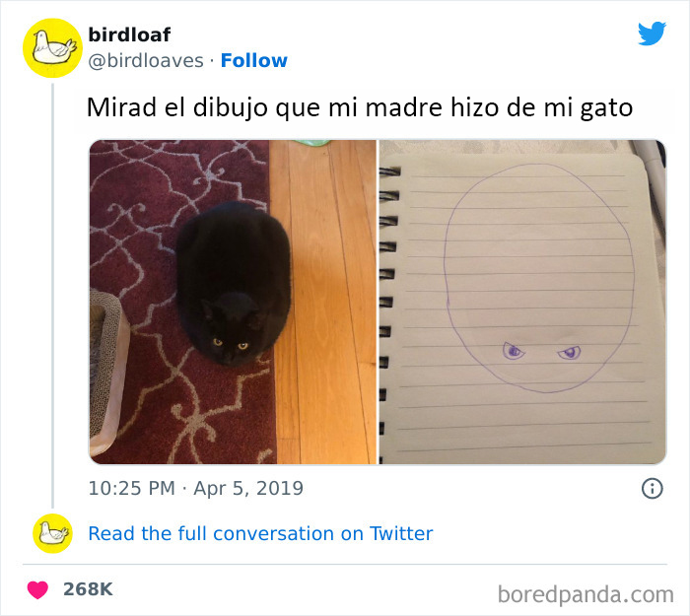Click the vertical thread line under avatar
Viewport: 690px width, 616px height.
point(52,295)
